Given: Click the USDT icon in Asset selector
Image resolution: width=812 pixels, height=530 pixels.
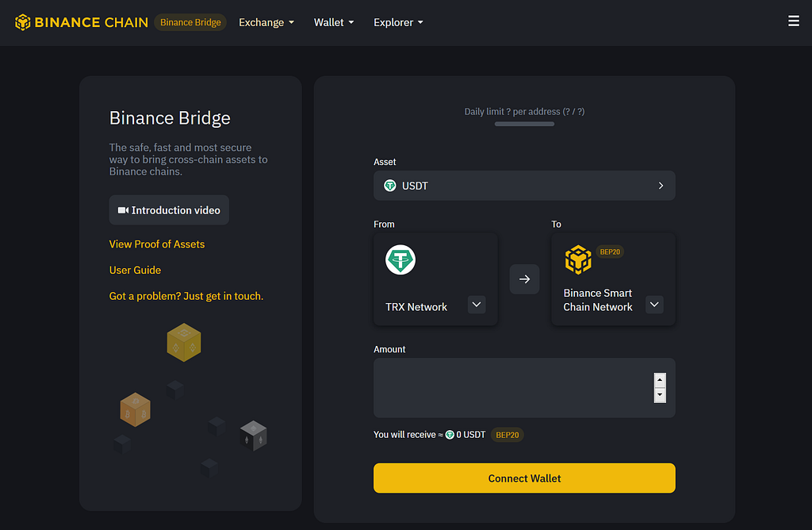Looking at the screenshot, I should pyautogui.click(x=390, y=186).
